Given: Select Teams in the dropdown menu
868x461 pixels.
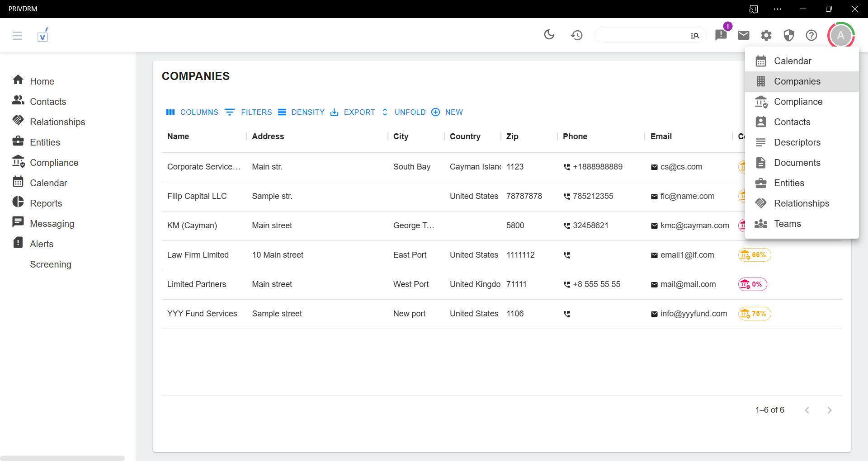Looking at the screenshot, I should tap(787, 224).
